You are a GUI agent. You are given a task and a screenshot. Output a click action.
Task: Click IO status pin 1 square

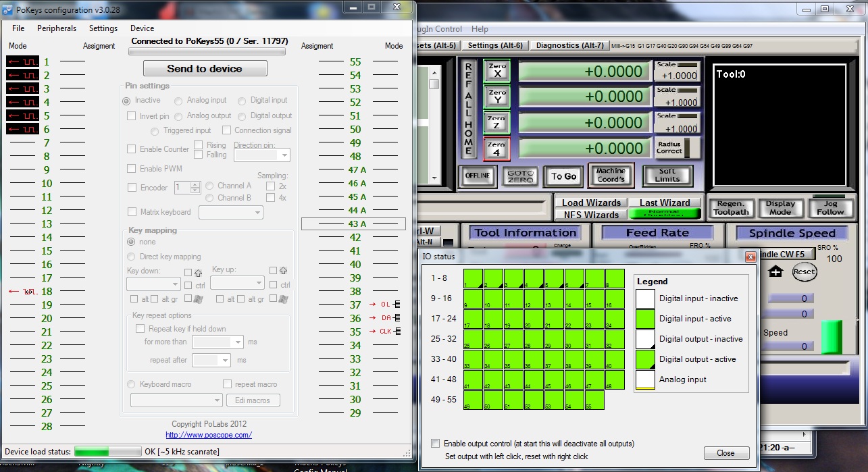pyautogui.click(x=473, y=279)
